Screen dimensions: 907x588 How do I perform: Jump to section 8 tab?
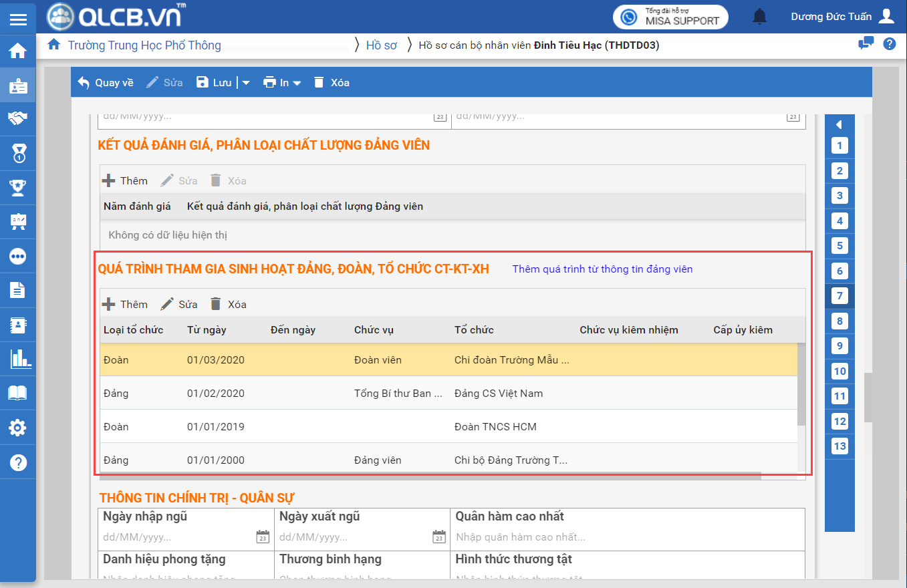pos(839,321)
